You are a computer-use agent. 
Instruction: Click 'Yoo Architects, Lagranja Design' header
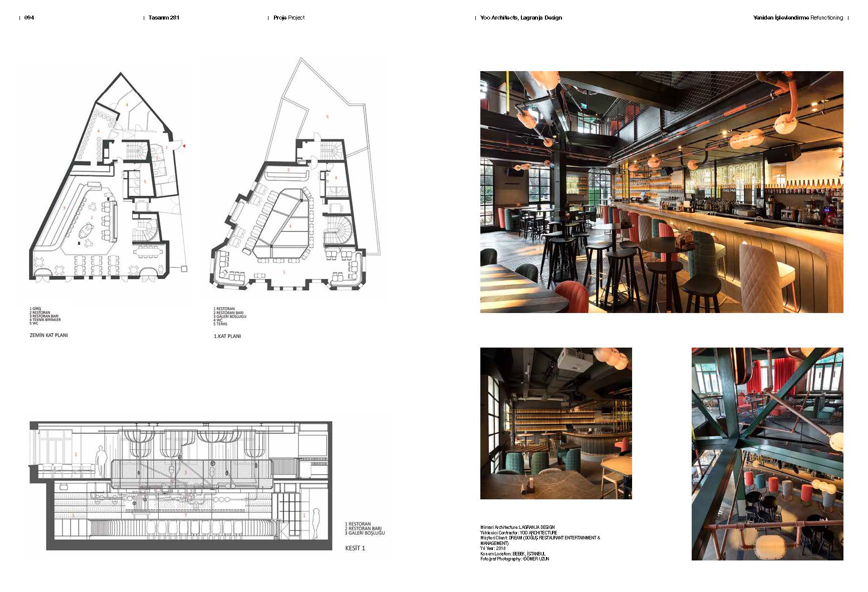coord(521,18)
